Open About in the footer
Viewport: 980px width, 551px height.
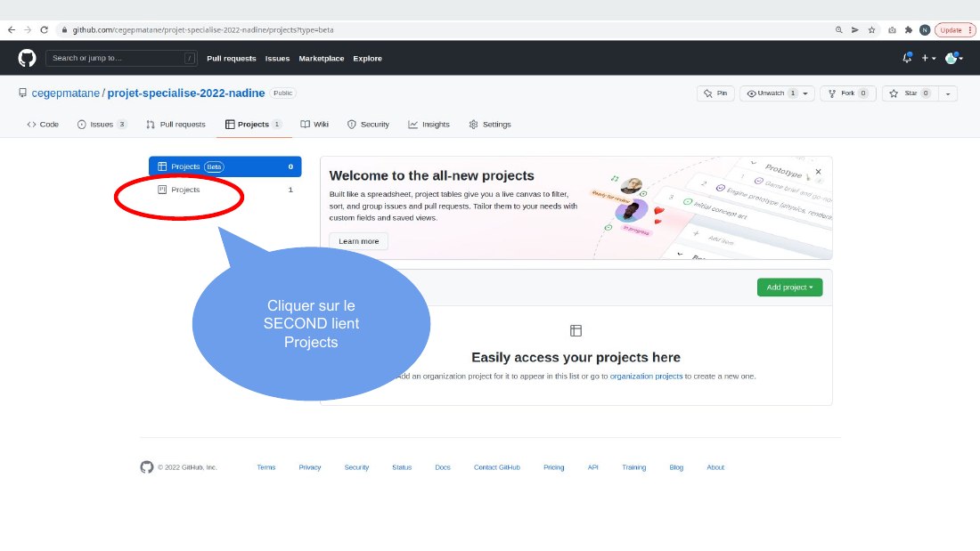point(715,467)
